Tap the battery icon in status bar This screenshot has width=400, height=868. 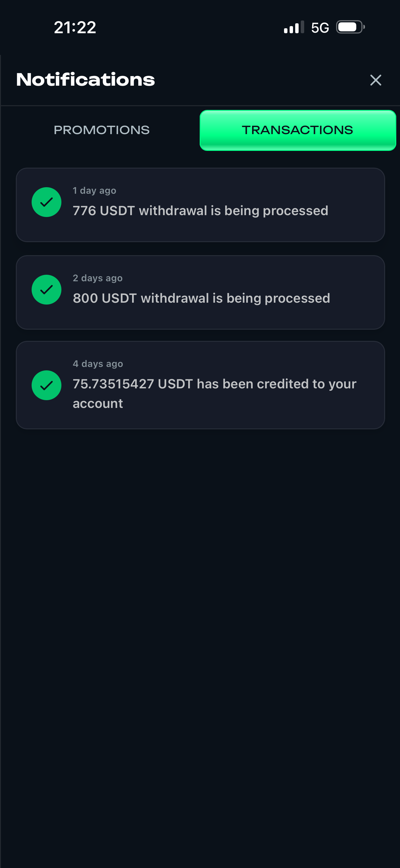click(x=350, y=27)
